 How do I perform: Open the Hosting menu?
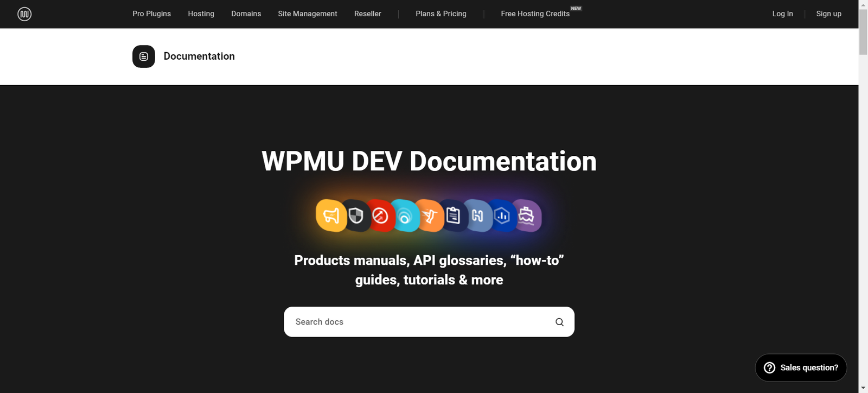tap(201, 14)
